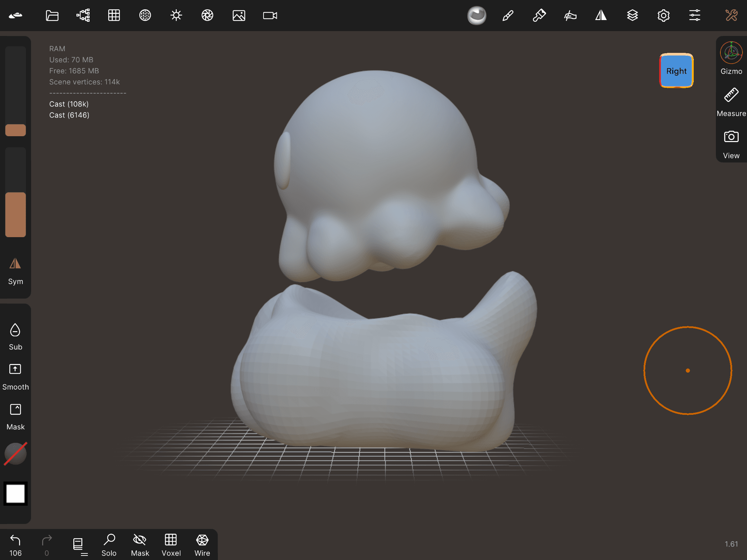
Task: Open the Lighting sun menu
Action: [176, 16]
